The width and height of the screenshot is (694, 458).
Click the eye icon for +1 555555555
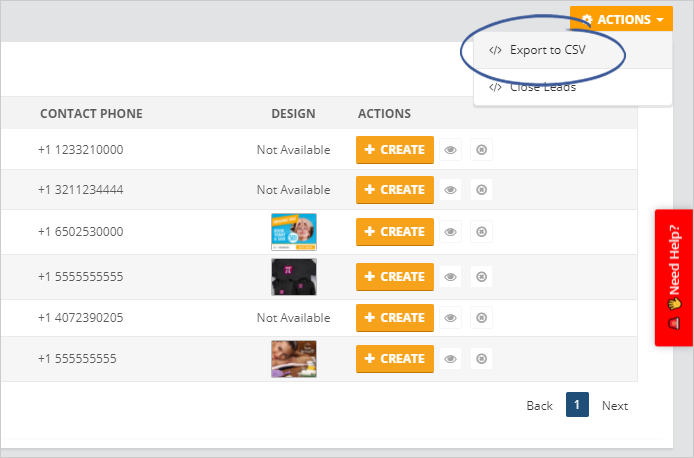pyautogui.click(x=451, y=359)
